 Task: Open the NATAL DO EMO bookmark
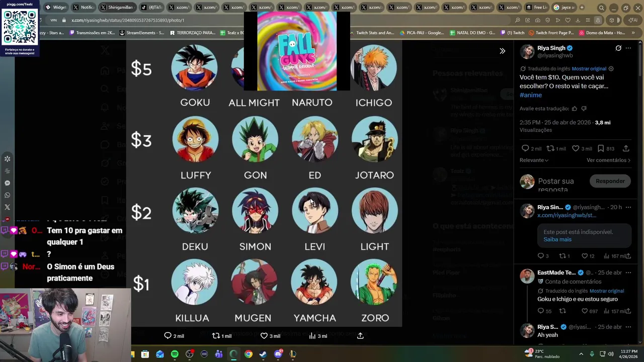tap(472, 33)
